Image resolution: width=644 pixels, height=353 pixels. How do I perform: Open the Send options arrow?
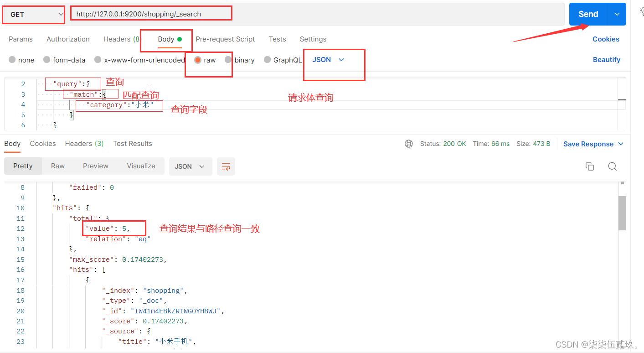tap(617, 14)
